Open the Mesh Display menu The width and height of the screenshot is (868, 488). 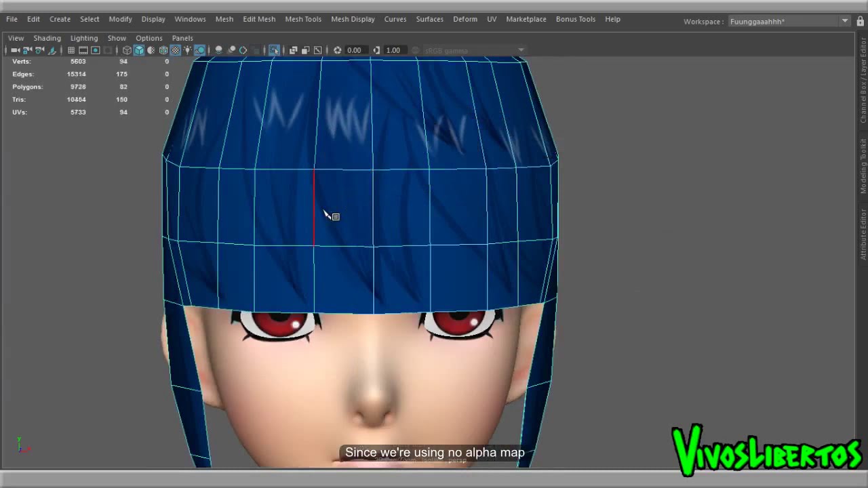353,19
